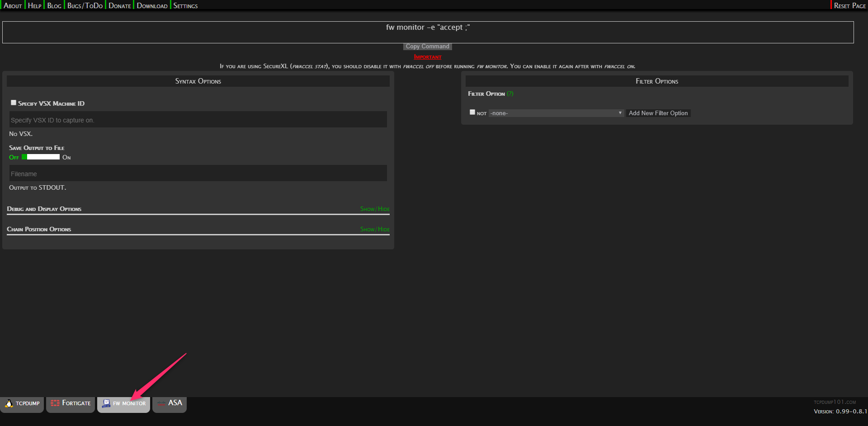The width and height of the screenshot is (868, 426).
Task: Click the Version 0.99-0.8.1 text
Action: 840,412
